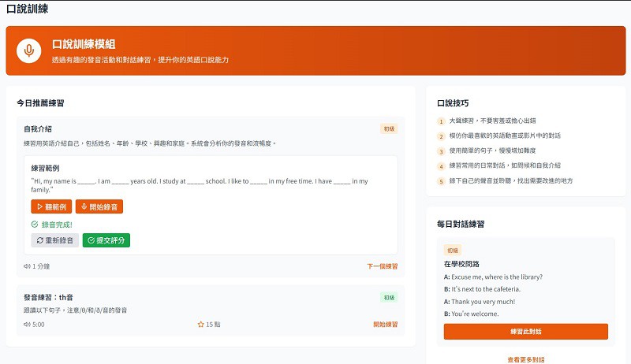The height and width of the screenshot is (364, 631).
Task: Click the speaker icon next to 5:00
Action: click(x=27, y=324)
